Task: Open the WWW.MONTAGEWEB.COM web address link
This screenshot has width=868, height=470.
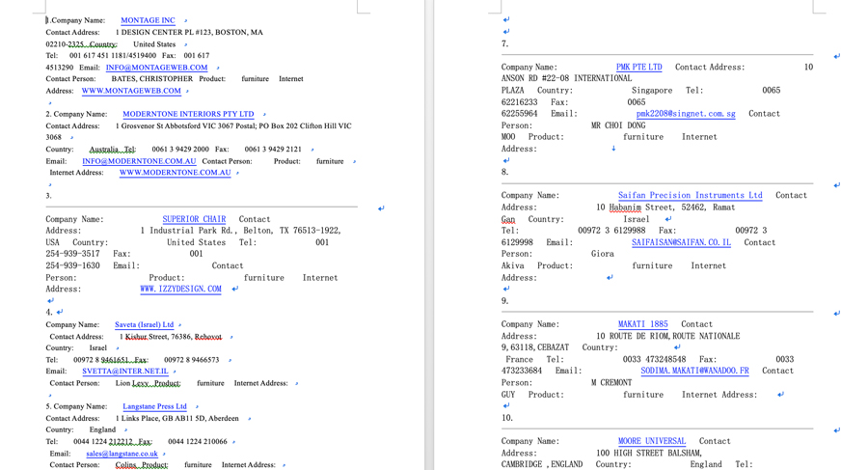Action: pos(131,91)
